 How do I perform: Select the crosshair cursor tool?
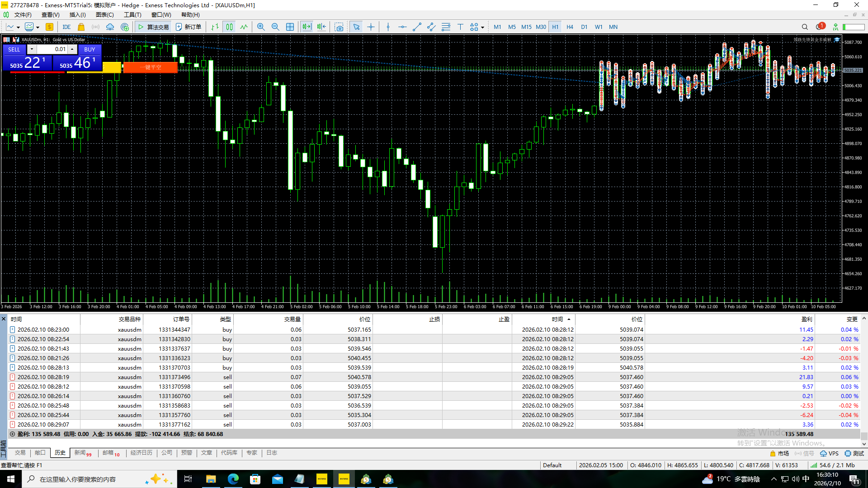point(371,27)
